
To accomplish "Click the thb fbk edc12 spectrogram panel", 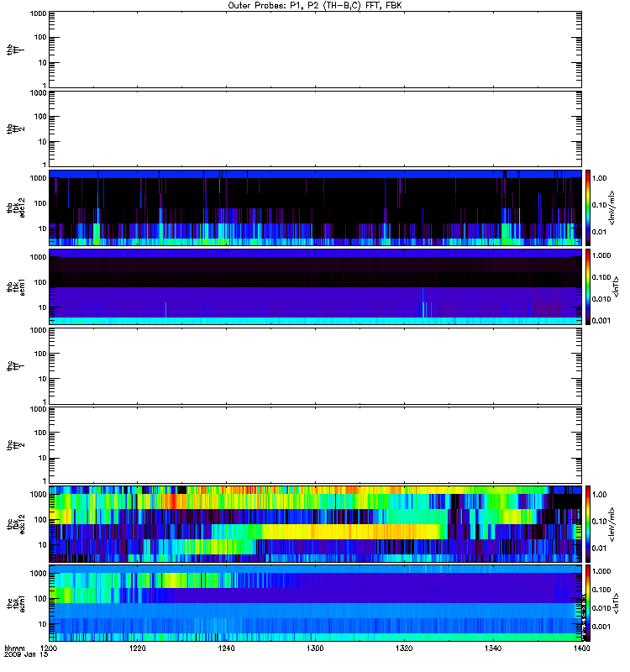I will pyautogui.click(x=315, y=207).
